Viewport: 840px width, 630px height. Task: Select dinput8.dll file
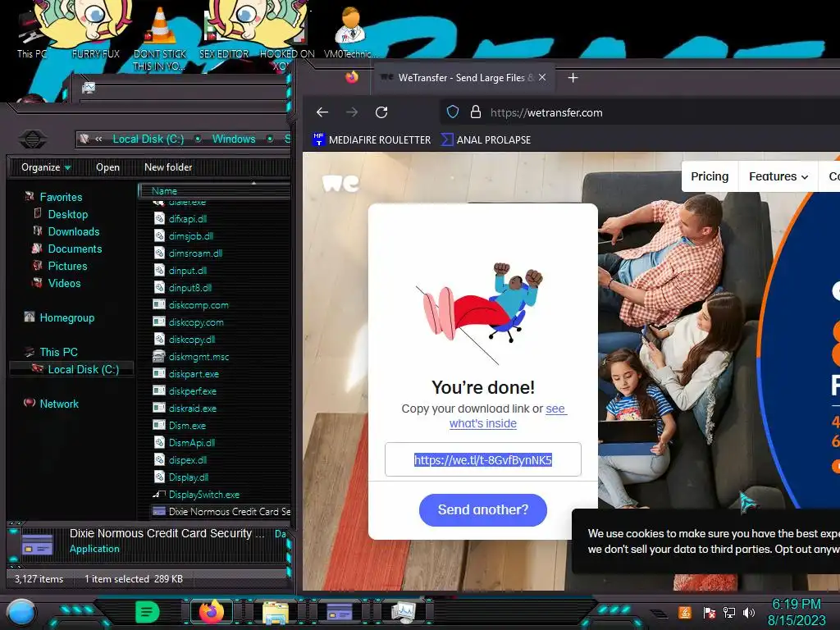pyautogui.click(x=189, y=288)
